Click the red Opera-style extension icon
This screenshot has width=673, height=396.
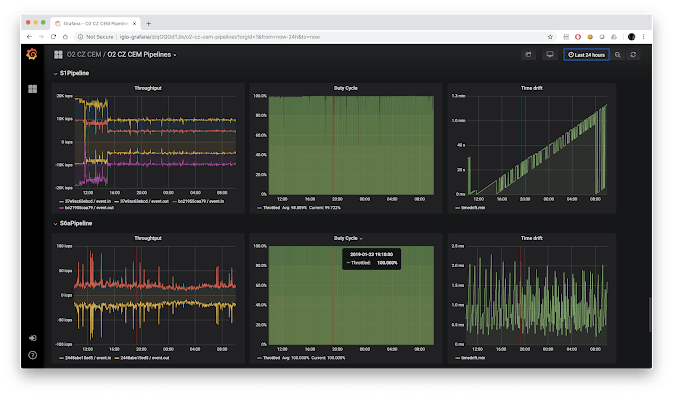578,37
